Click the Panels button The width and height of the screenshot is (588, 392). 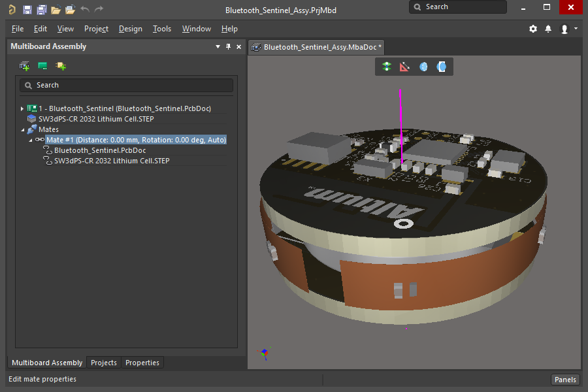click(565, 380)
